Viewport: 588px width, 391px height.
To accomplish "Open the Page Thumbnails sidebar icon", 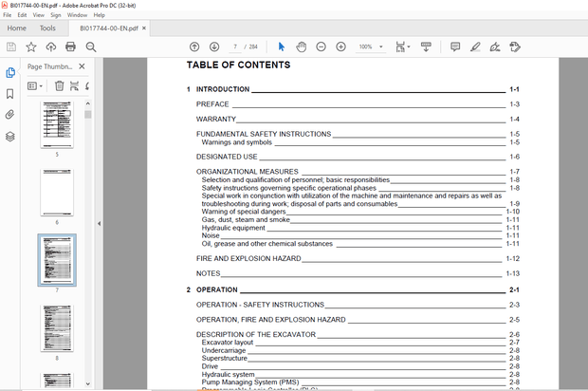I will click(x=10, y=72).
